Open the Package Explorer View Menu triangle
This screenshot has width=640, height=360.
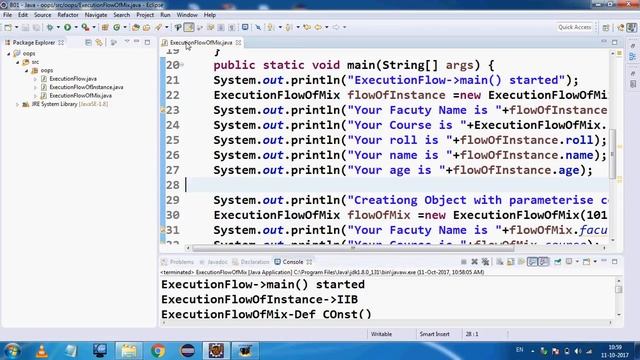pos(127,42)
